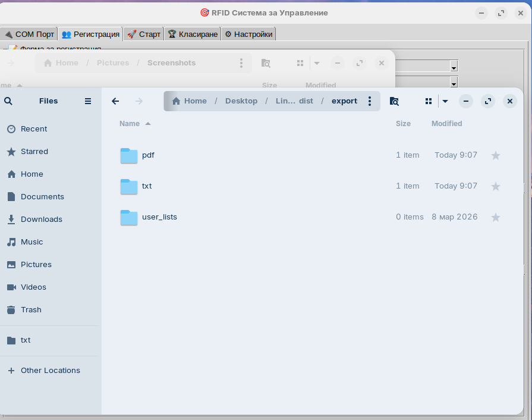The height and width of the screenshot is (420, 532).
Task: Open the path bar three-dot menu
Action: (x=370, y=101)
